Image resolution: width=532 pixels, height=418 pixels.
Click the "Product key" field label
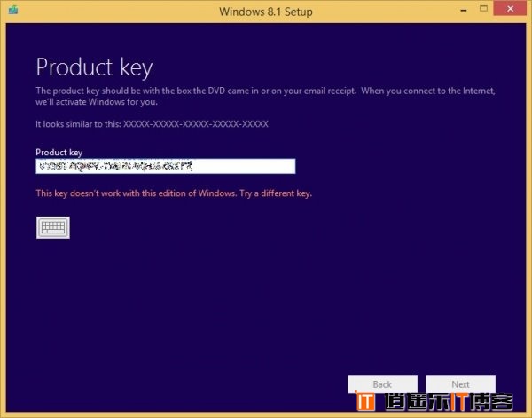point(59,153)
